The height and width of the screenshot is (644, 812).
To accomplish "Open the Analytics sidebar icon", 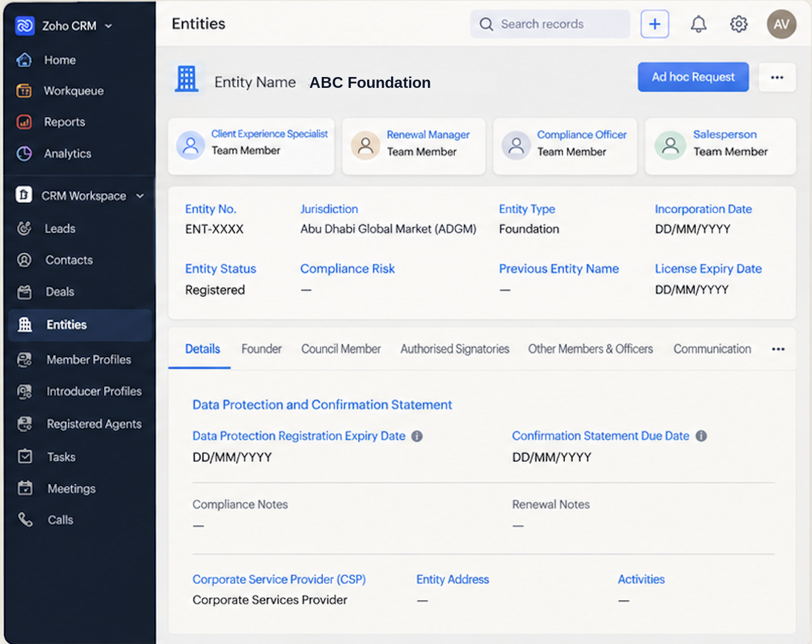I will point(24,154).
